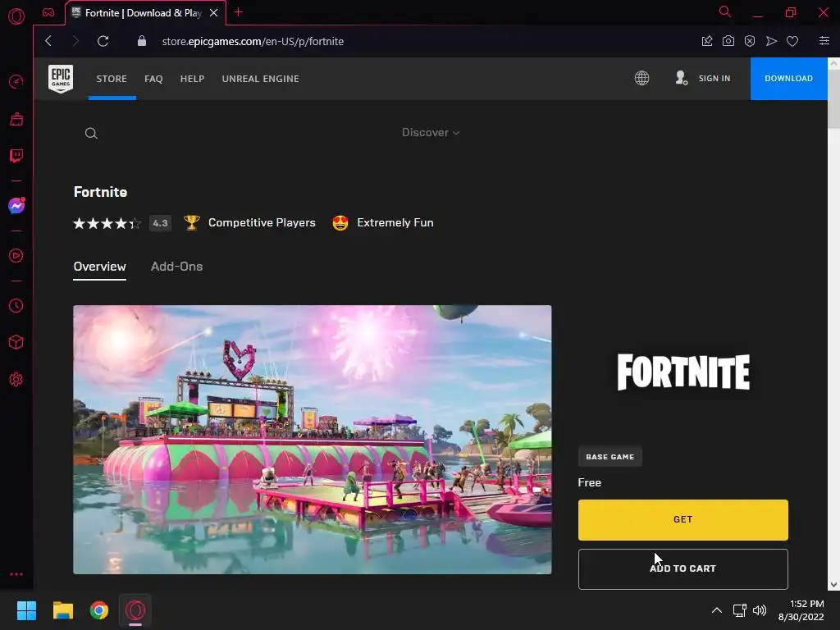Go back to previous page
This screenshot has width=840, height=630.
coord(48,41)
